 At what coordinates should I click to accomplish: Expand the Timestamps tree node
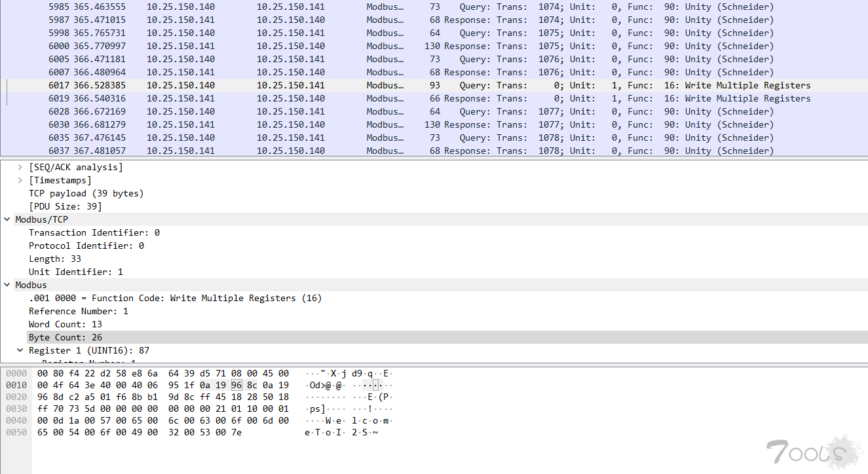(x=20, y=180)
